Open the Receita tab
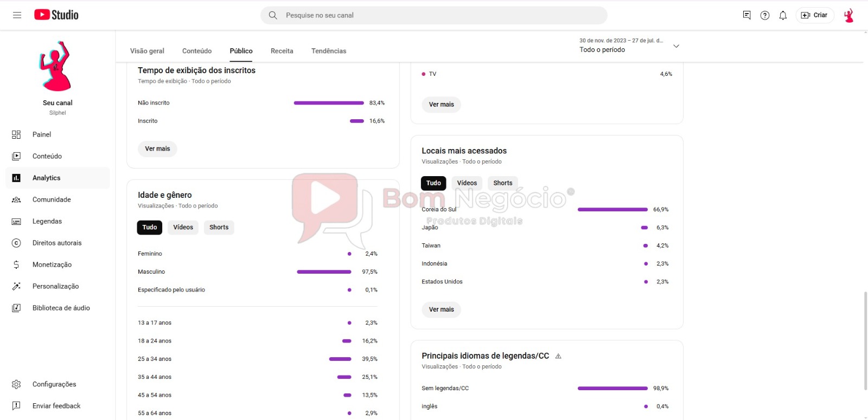Viewport: 868px width, 420px height. pyautogui.click(x=282, y=51)
